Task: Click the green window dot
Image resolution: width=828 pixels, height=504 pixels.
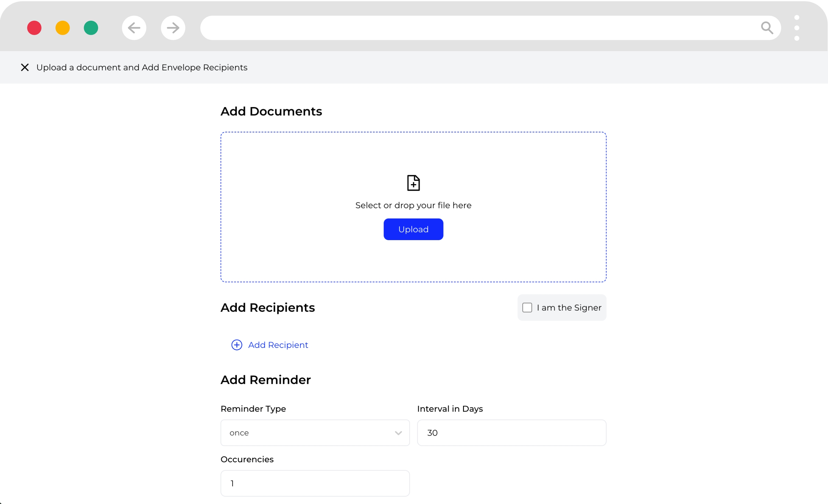Action: [91, 28]
